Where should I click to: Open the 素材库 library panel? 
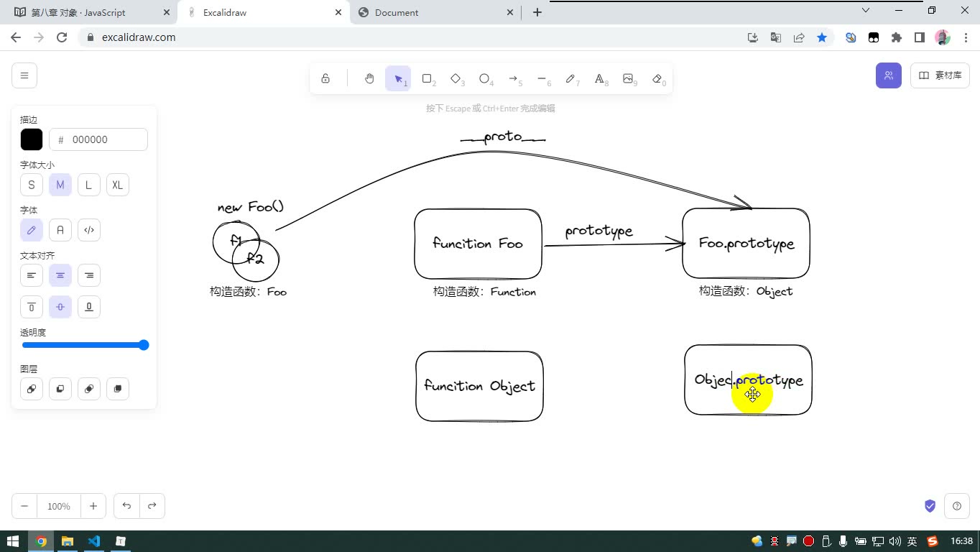[940, 75]
